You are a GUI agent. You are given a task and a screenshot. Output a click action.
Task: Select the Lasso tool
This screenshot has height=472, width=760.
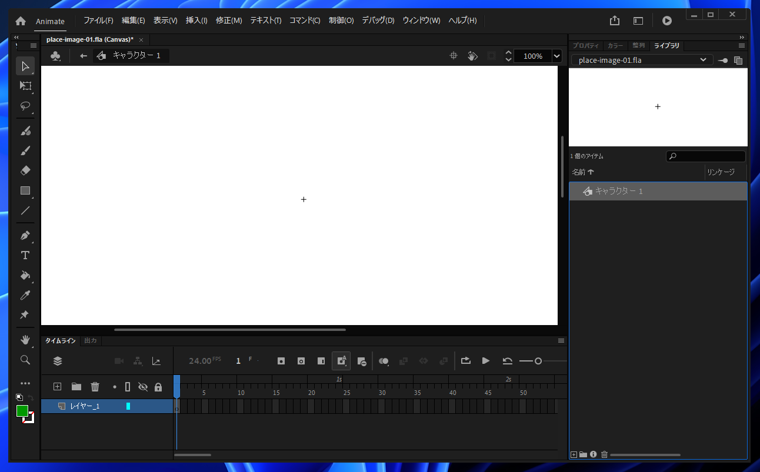[x=25, y=106]
